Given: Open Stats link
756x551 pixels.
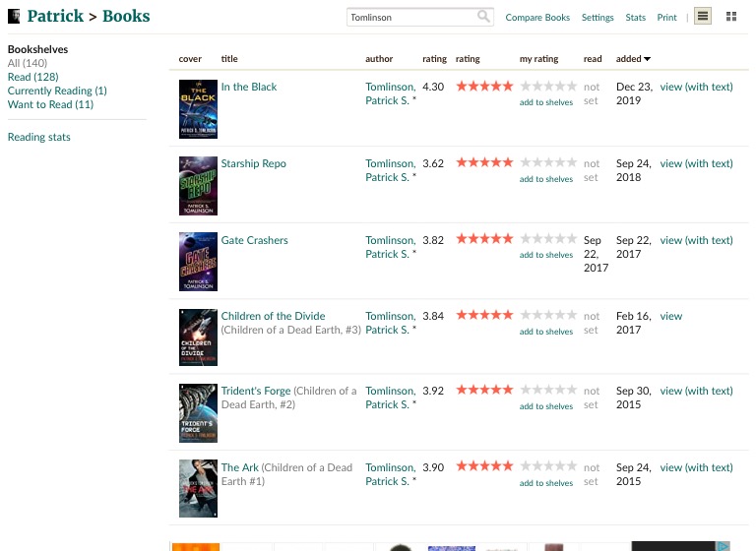Looking at the screenshot, I should pyautogui.click(x=636, y=18).
